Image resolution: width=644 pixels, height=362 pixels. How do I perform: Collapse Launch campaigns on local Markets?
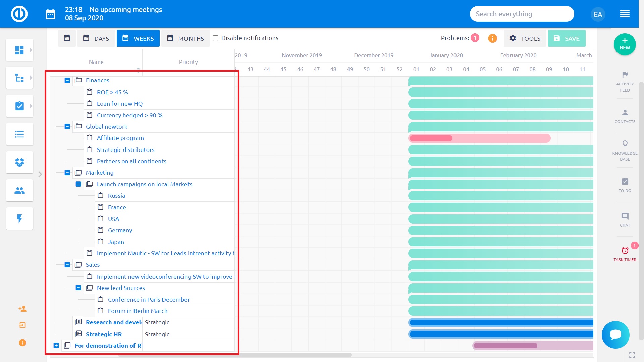pyautogui.click(x=78, y=184)
